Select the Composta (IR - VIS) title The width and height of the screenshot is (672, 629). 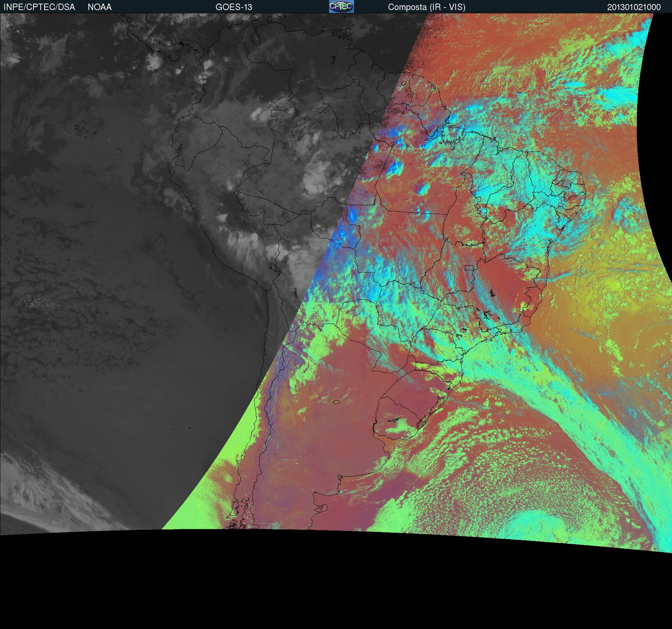427,7
